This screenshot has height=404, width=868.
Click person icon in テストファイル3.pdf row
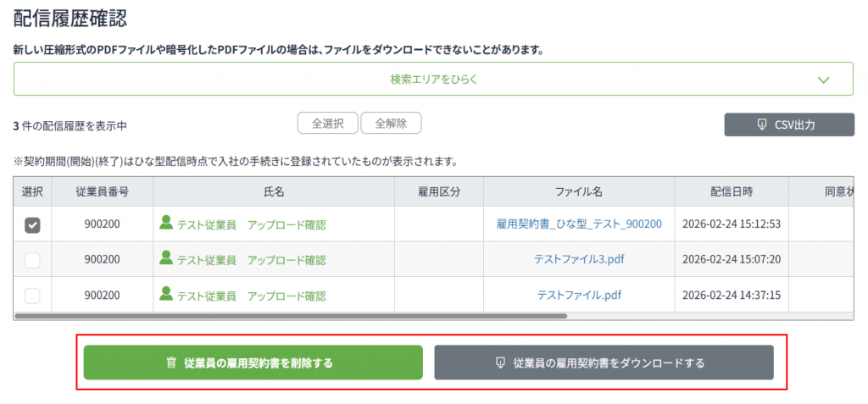point(166,258)
